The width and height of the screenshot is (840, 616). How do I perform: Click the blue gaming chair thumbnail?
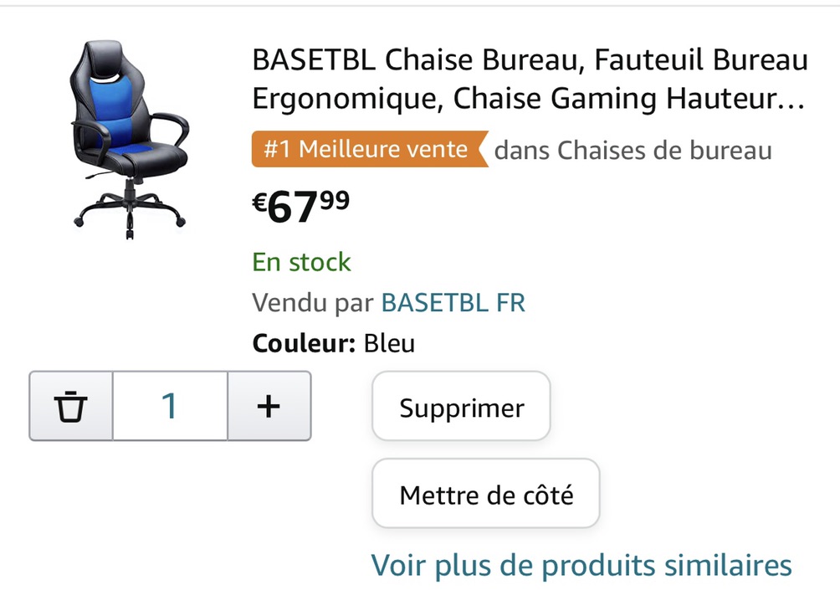point(129,140)
